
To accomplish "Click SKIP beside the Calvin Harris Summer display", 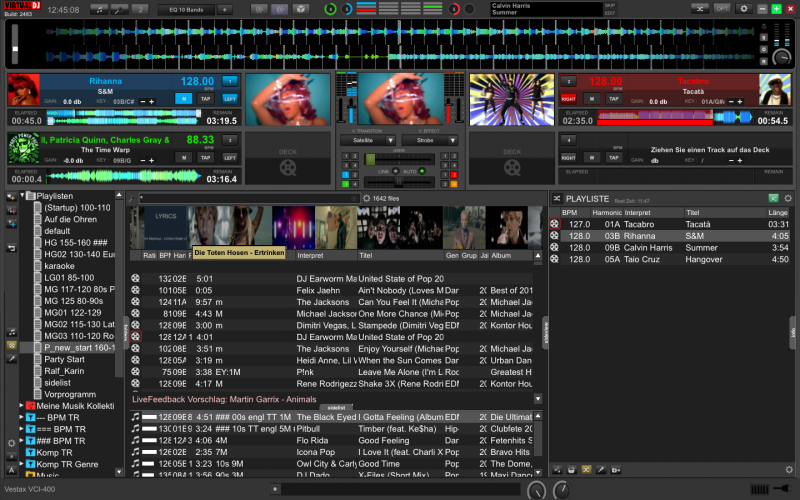I will [x=610, y=6].
